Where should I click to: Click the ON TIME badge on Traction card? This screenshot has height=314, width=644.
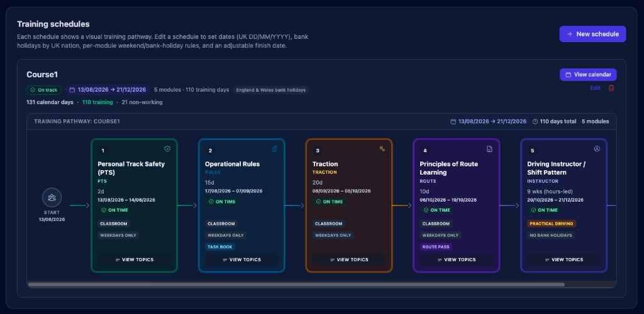[329, 202]
